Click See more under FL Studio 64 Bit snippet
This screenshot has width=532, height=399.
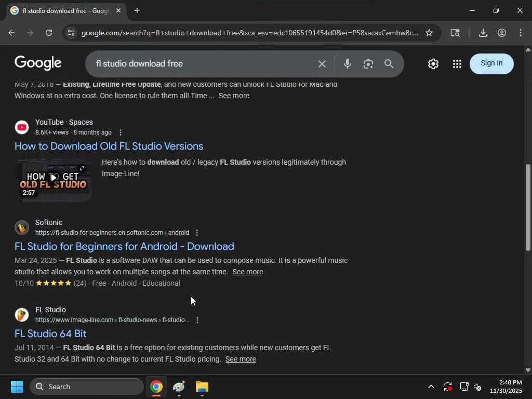coord(241,359)
